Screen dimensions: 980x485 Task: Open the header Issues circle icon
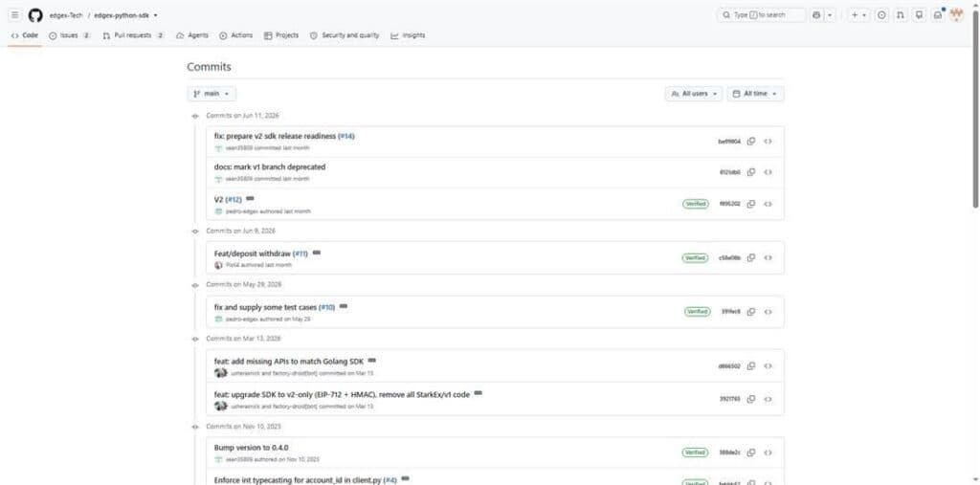coord(881,15)
